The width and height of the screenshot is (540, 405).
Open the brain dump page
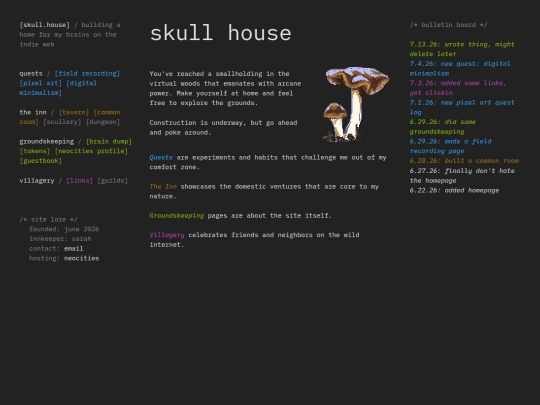click(x=109, y=142)
